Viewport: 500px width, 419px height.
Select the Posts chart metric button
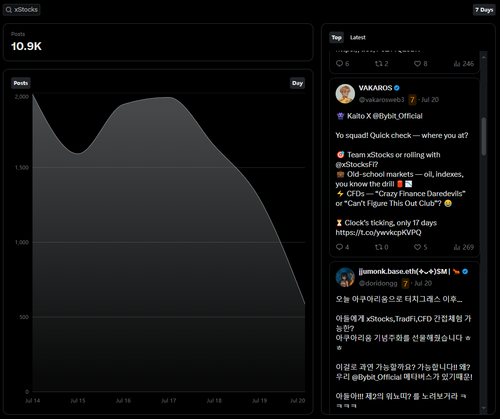click(21, 83)
